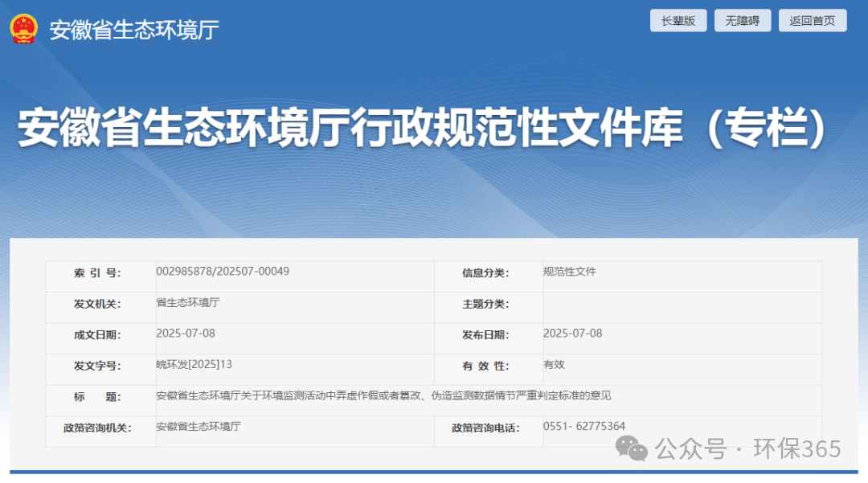
Task: Click the 标题 field label
Action: pos(97,397)
